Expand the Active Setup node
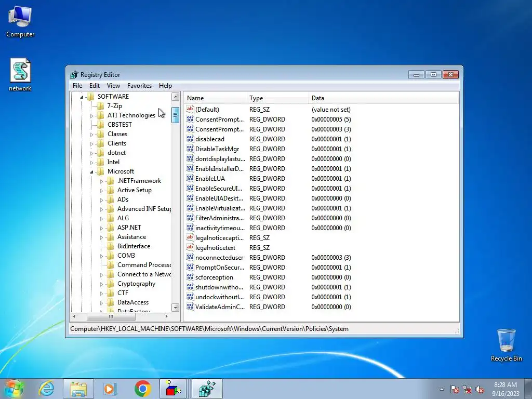Viewport: 532px width, 399px height. click(101, 191)
